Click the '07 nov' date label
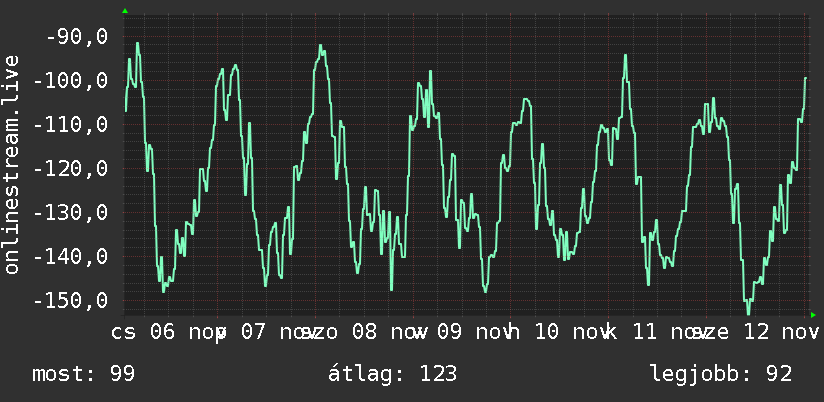Screen dimensions: 824x402 coord(280,333)
